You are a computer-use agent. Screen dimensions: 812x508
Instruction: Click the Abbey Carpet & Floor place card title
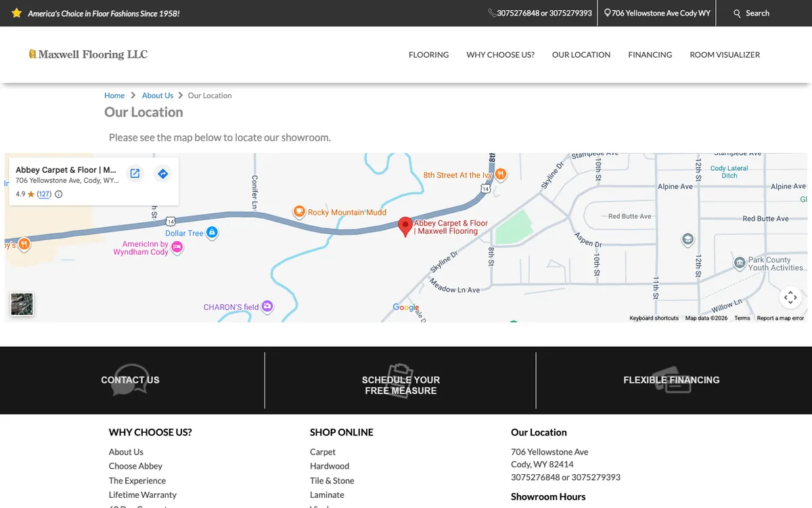coord(66,170)
